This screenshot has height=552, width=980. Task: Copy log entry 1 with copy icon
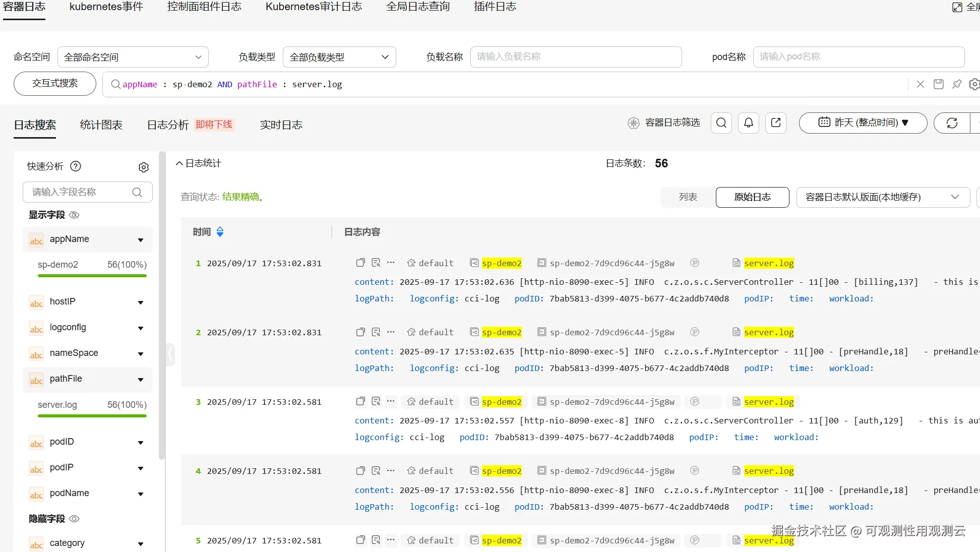click(360, 263)
